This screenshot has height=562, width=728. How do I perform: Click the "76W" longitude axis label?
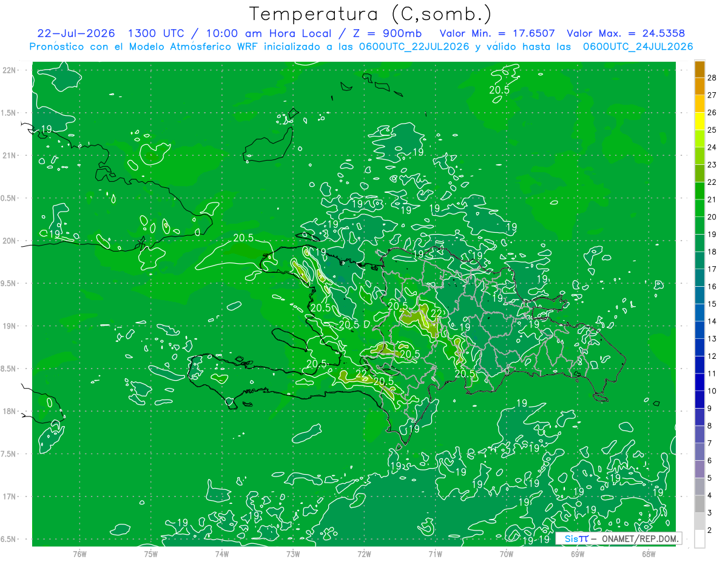pyautogui.click(x=79, y=554)
